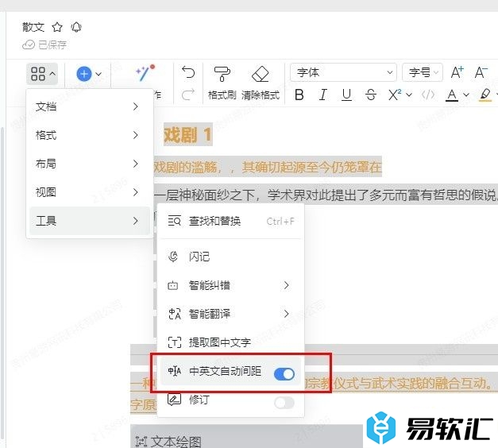Click the left vertical scrollbar
The width and height of the screenshot is (498, 448).
2,283
